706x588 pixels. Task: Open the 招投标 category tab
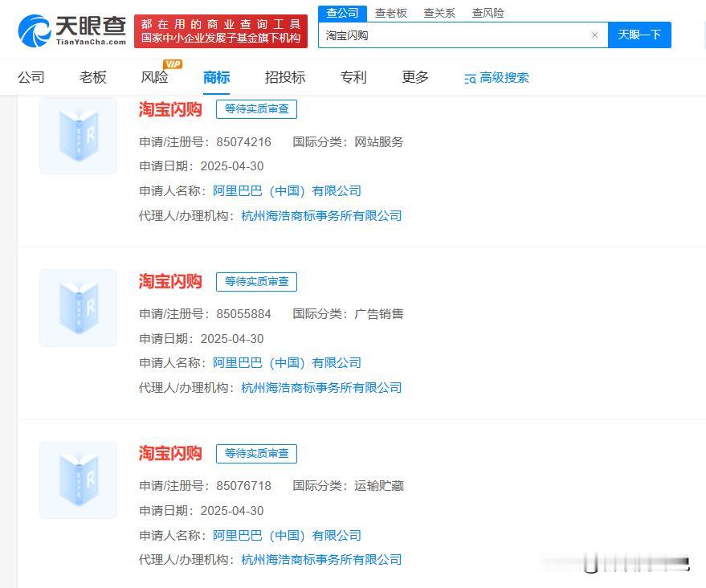coord(285,77)
